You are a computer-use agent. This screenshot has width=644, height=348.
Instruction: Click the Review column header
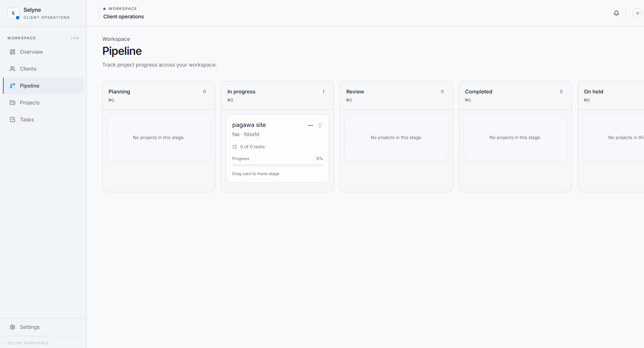pos(396,95)
